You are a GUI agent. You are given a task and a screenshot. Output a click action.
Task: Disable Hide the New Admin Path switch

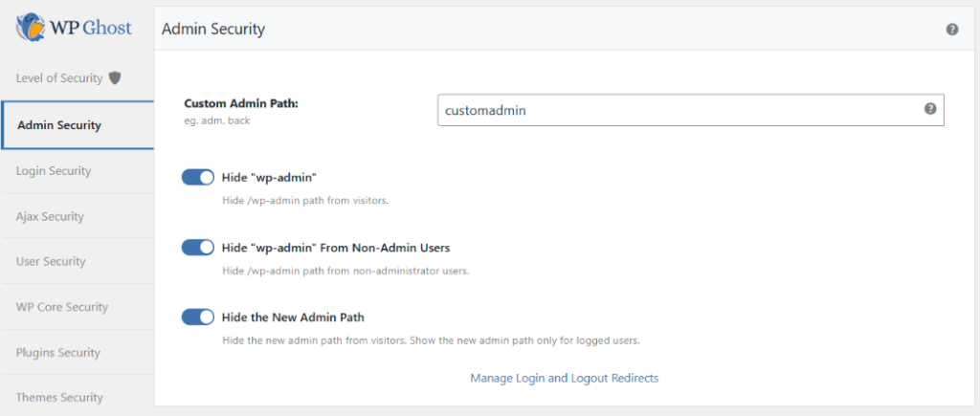[198, 317]
